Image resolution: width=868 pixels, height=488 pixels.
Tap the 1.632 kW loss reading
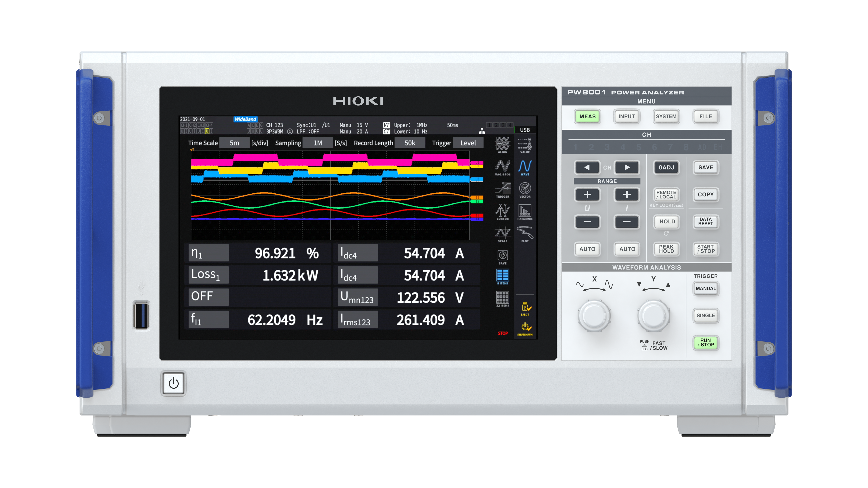[290, 275]
